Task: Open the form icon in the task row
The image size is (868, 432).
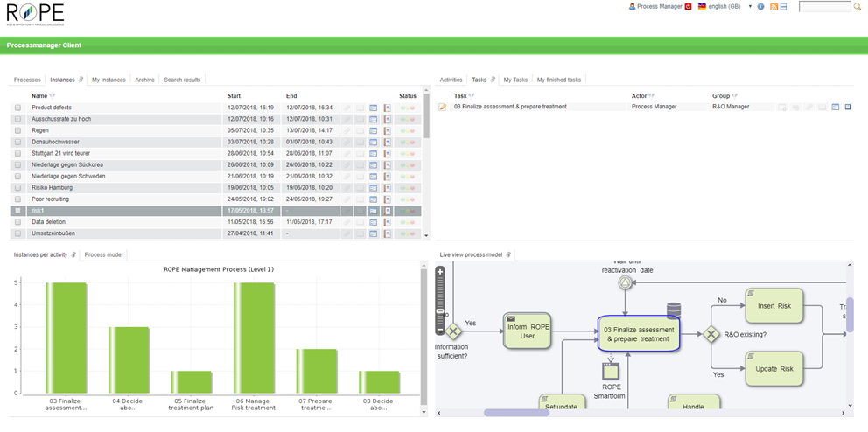Action: point(836,107)
